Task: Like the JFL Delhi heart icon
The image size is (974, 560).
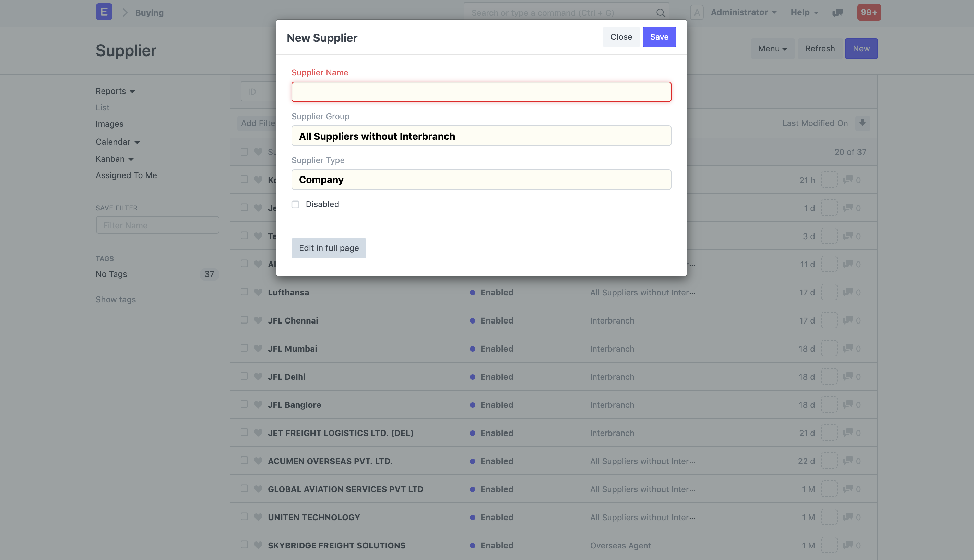Action: 258,376
